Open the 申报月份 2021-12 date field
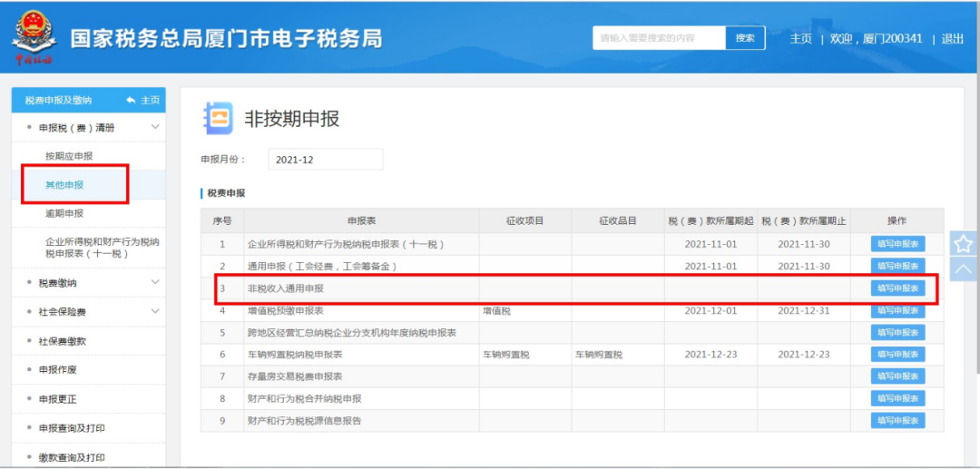Screen dimensions: 980x469 326,160
